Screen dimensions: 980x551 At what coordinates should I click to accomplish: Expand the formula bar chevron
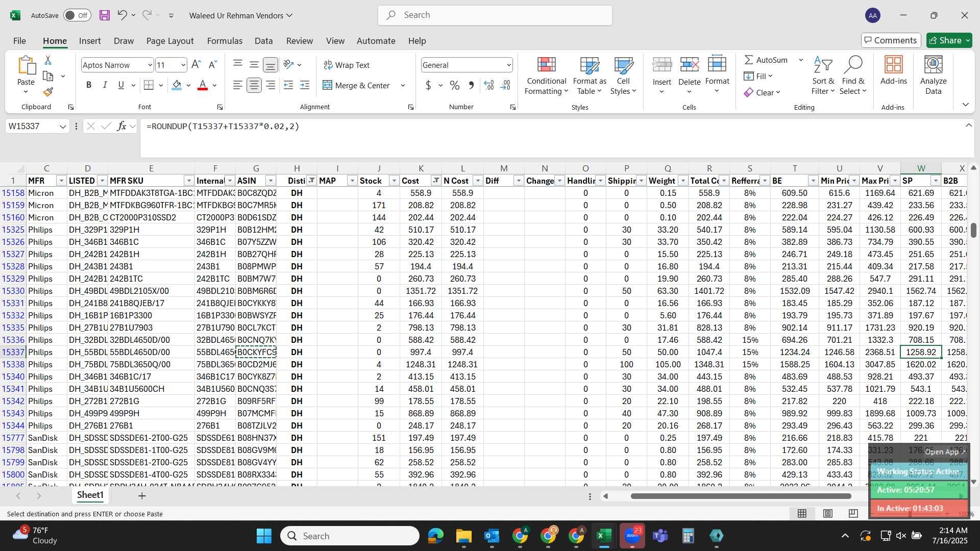968,125
